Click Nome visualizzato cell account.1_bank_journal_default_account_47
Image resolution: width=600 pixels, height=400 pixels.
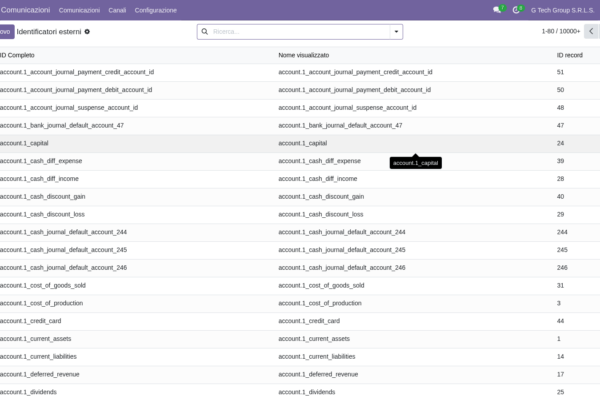[x=340, y=125]
